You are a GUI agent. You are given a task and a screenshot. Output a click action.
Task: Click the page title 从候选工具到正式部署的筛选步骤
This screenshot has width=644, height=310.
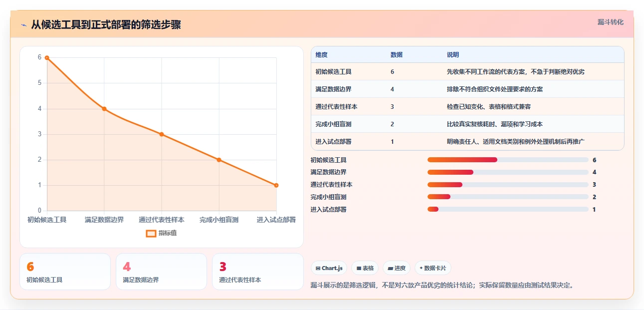[x=106, y=25]
